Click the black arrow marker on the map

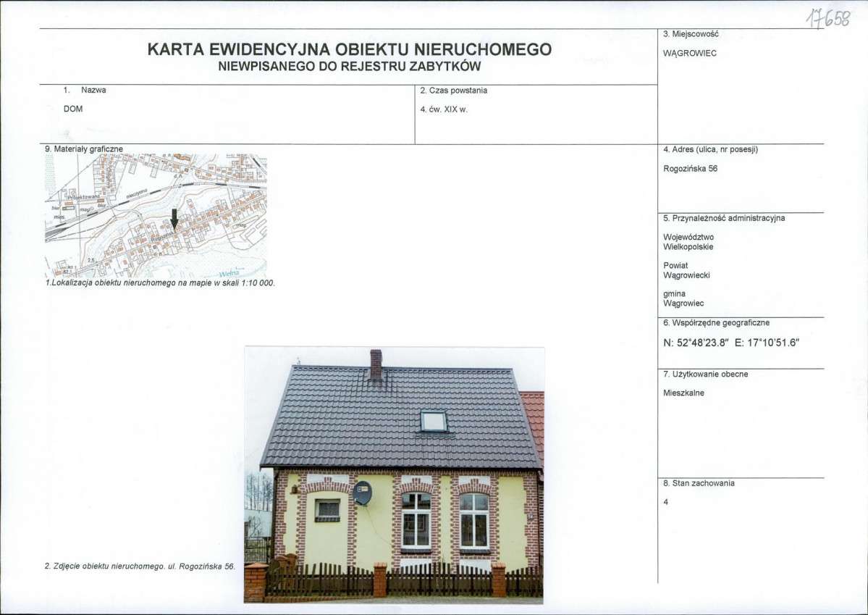tap(174, 219)
